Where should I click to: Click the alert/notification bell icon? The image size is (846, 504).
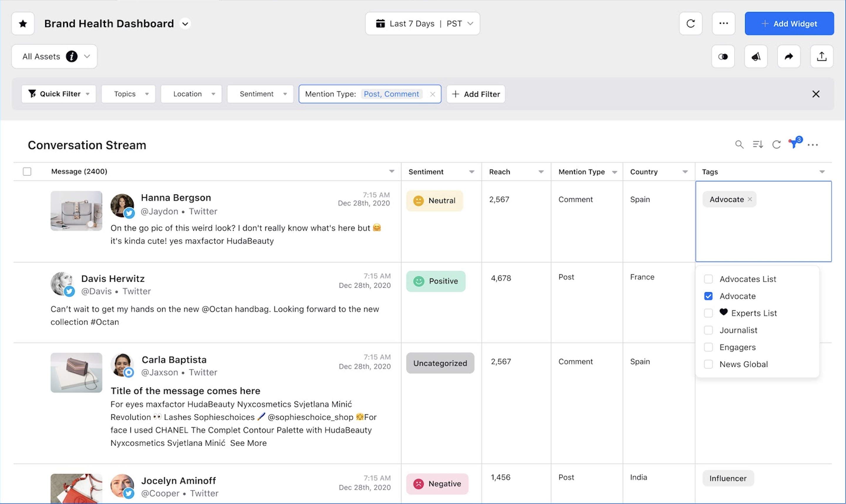click(x=756, y=56)
